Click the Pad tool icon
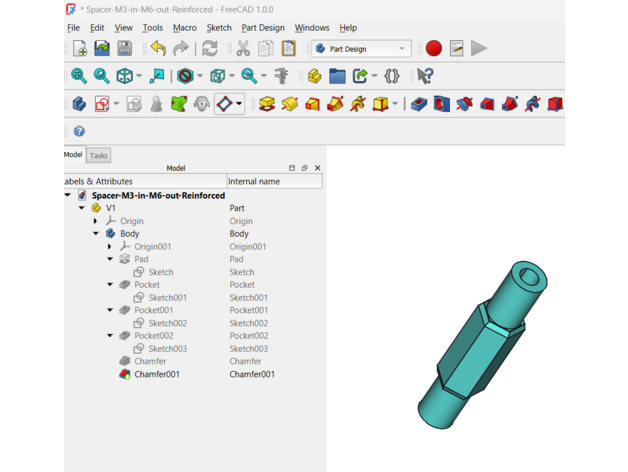 coord(266,104)
